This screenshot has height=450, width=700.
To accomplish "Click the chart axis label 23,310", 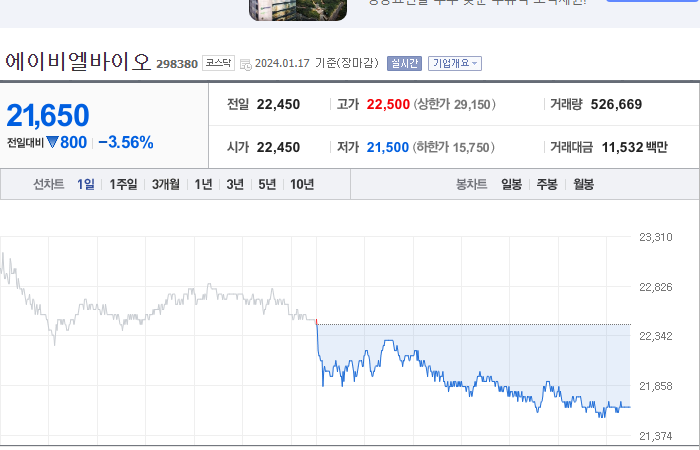I will [655, 237].
